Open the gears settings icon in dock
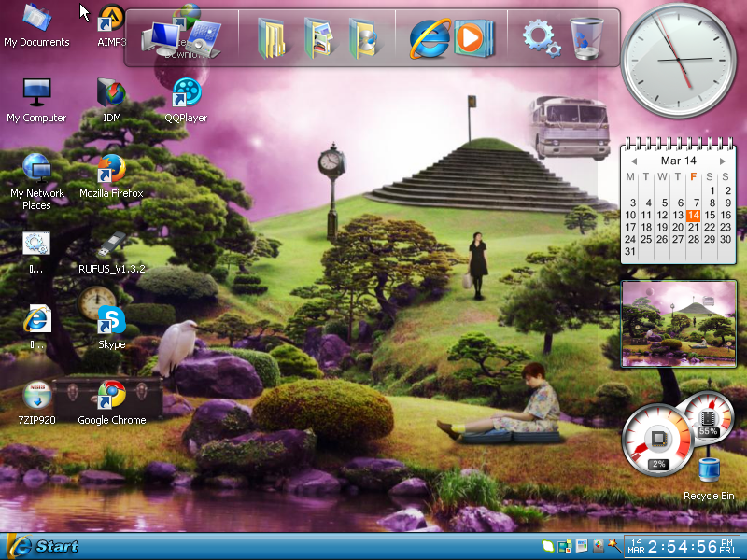 coord(542,38)
